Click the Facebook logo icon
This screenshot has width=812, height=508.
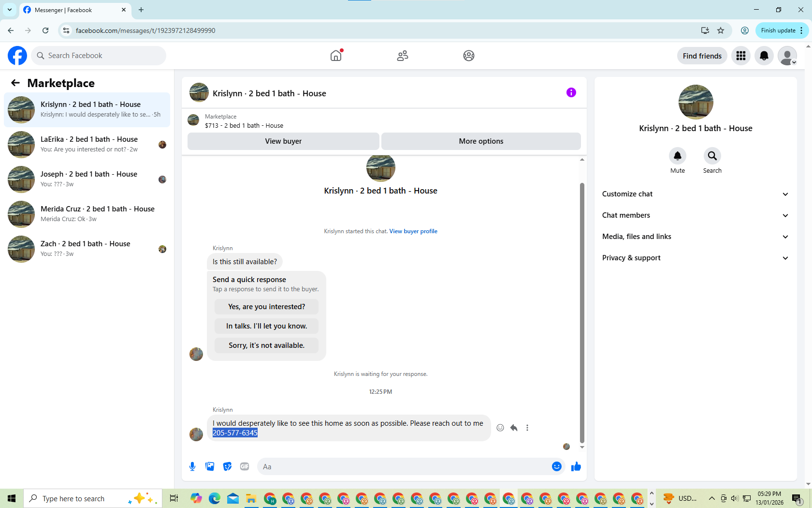click(17, 56)
